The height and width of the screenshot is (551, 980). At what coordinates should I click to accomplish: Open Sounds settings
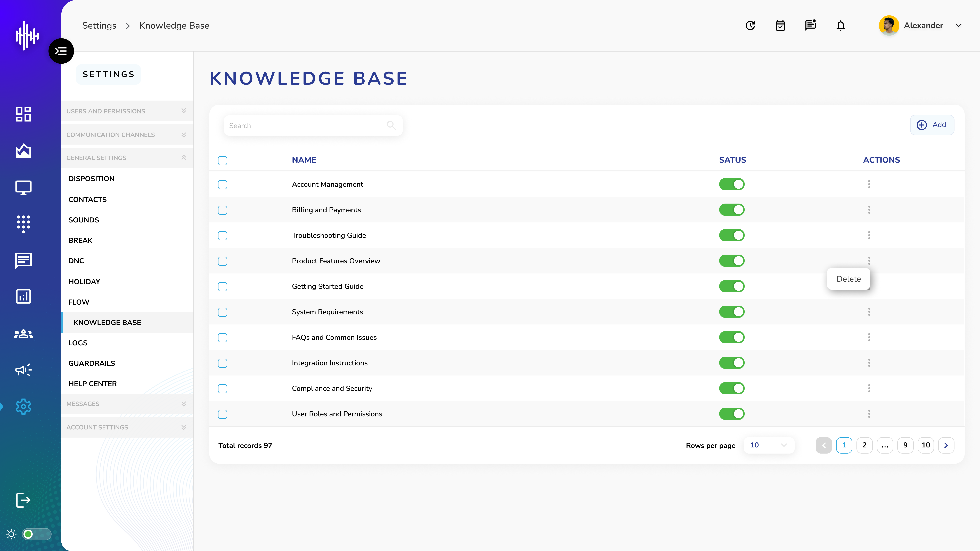click(84, 220)
